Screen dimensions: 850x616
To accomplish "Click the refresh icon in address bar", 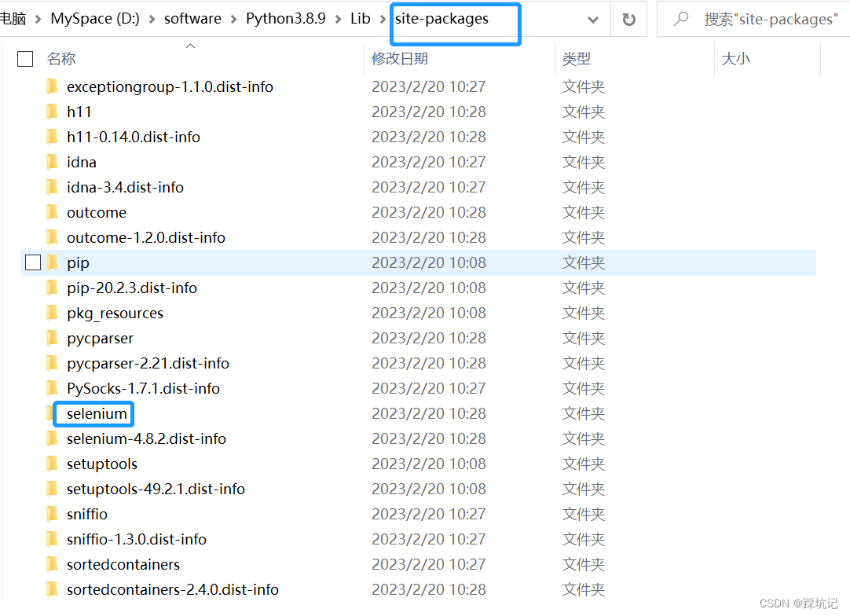I will (628, 19).
